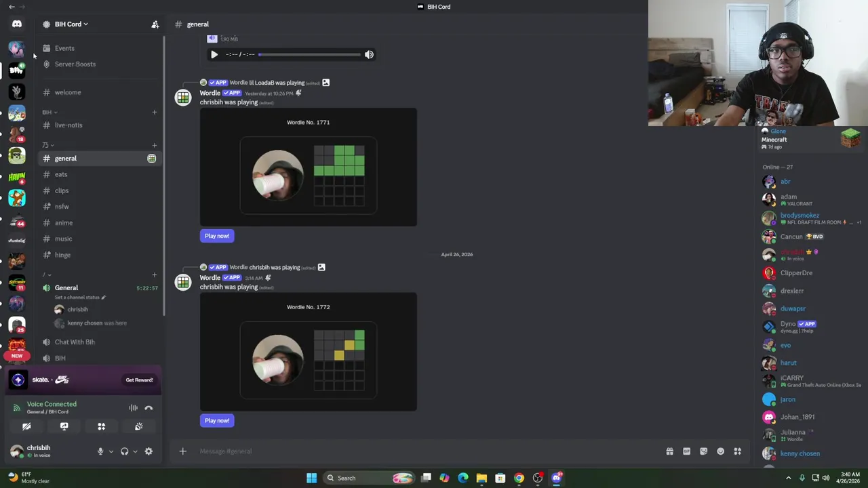Select chrisbih in the General voice channel

tap(77, 310)
